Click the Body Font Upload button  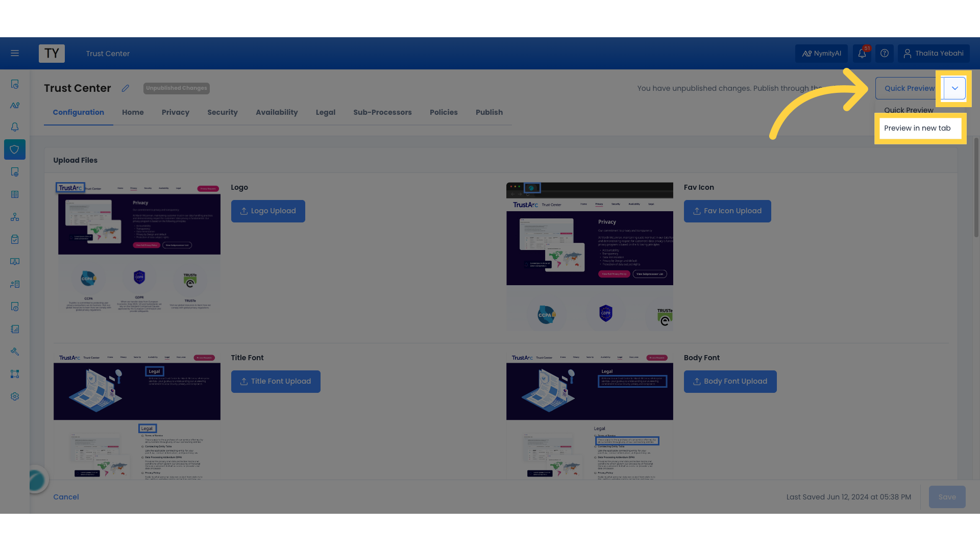tap(730, 382)
